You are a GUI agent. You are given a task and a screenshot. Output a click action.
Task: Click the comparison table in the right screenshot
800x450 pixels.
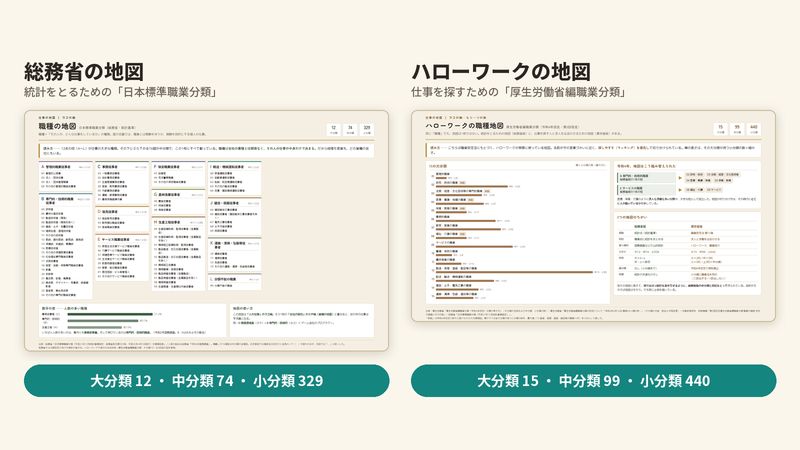tap(687, 254)
